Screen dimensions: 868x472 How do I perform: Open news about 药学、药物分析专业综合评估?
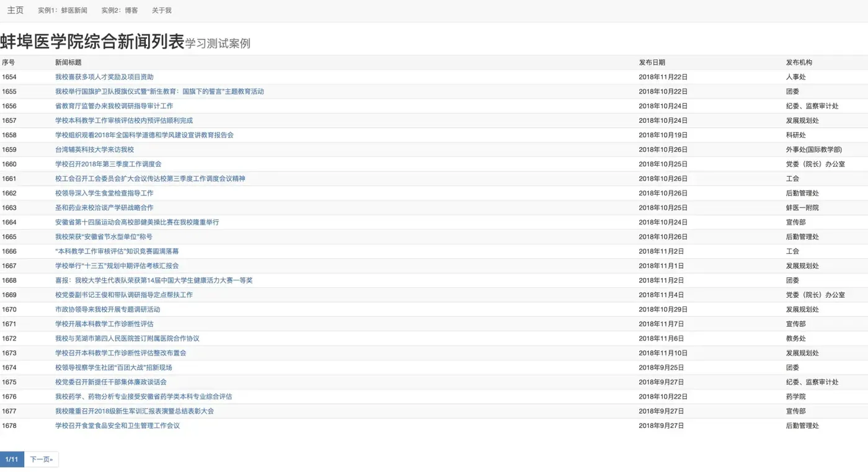pyautogui.click(x=143, y=396)
